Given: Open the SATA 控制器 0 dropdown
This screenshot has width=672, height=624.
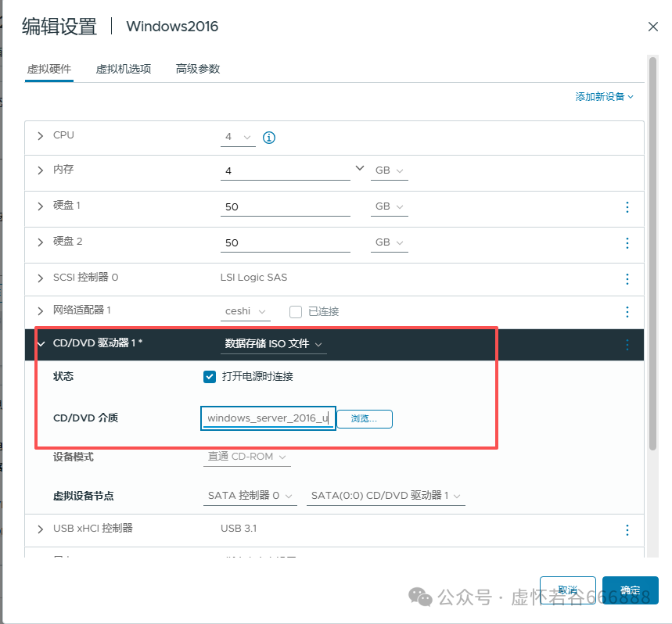Looking at the screenshot, I should click(250, 496).
